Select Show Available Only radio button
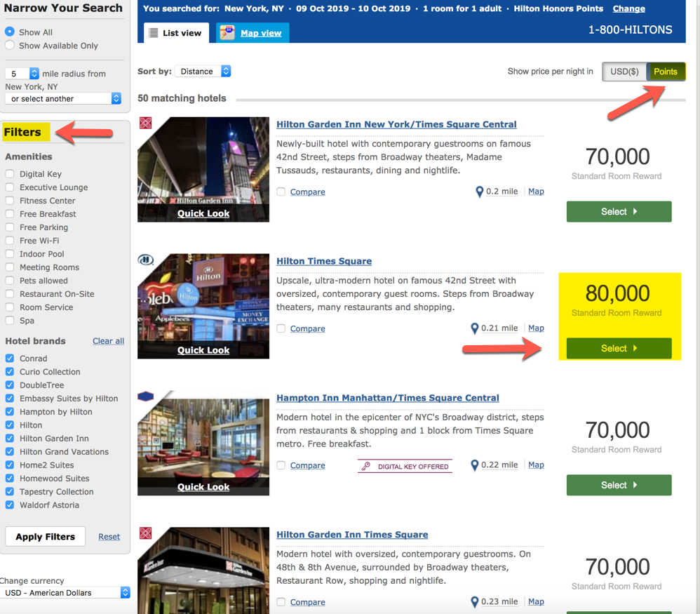This screenshot has height=614, width=700. [9, 45]
